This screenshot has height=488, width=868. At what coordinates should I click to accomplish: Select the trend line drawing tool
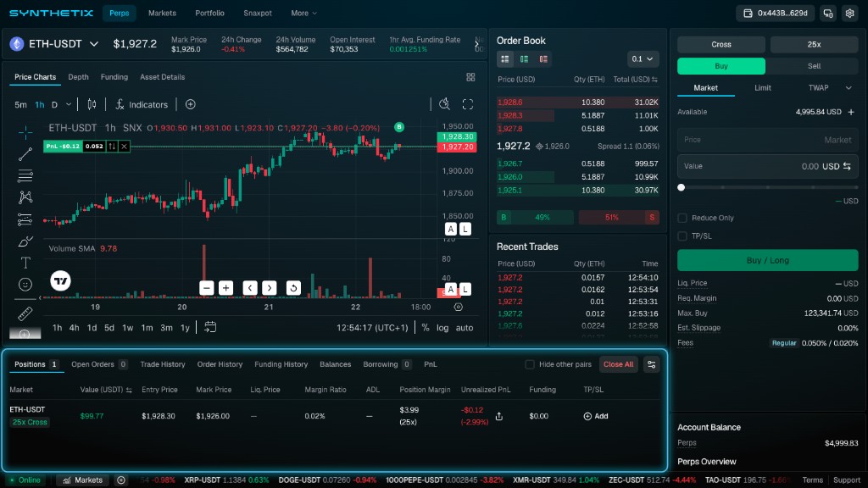(25, 154)
